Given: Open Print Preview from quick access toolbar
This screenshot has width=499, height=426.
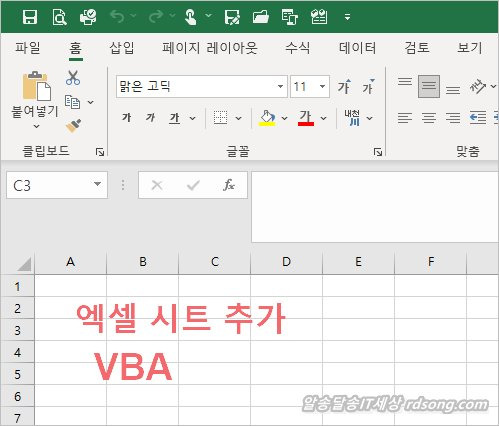Looking at the screenshot, I should coord(59,17).
